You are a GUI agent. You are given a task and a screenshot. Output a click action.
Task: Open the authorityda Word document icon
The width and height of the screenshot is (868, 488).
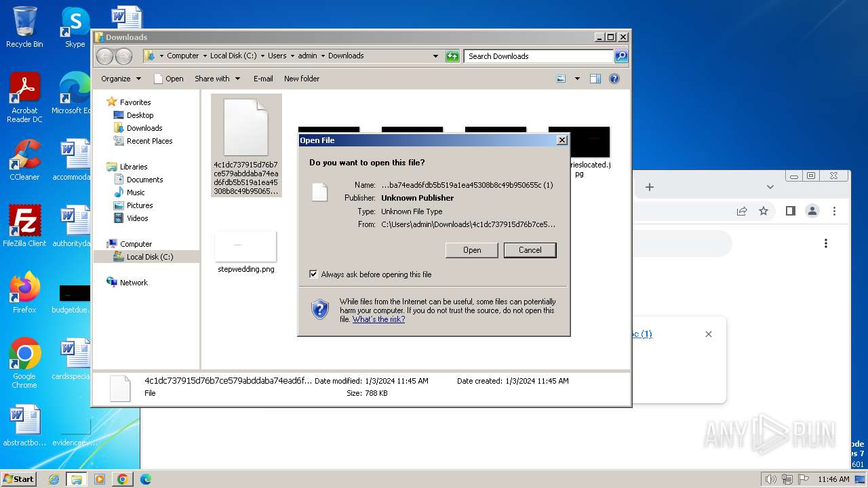[71, 226]
